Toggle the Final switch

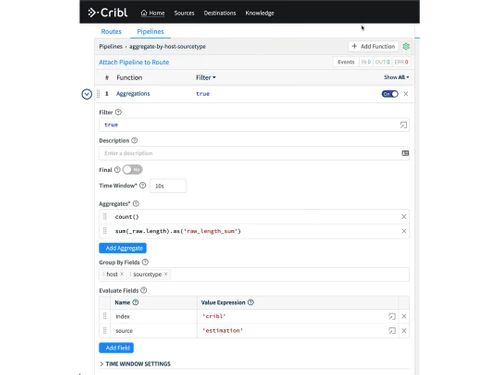pyautogui.click(x=132, y=170)
